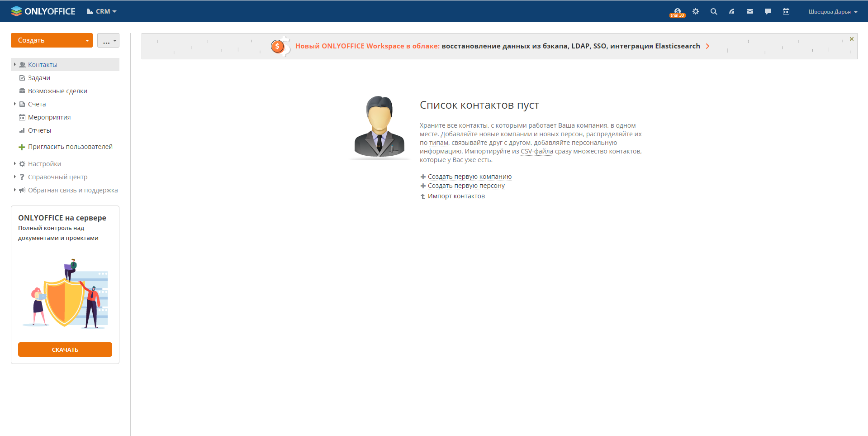Click the Счета document icon
This screenshot has height=436, width=868.
[x=22, y=104]
